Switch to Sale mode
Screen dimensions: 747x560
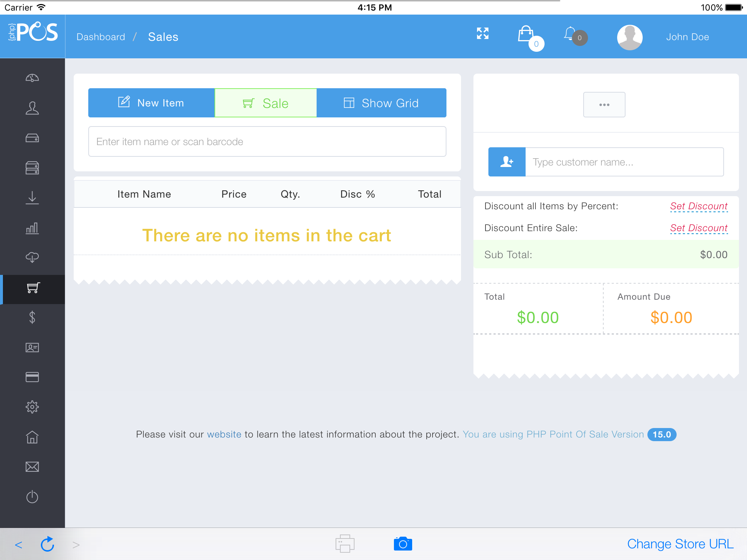click(x=266, y=103)
